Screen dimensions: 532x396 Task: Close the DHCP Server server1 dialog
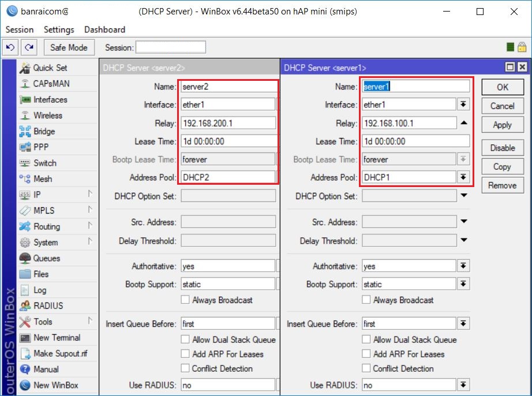[x=522, y=67]
